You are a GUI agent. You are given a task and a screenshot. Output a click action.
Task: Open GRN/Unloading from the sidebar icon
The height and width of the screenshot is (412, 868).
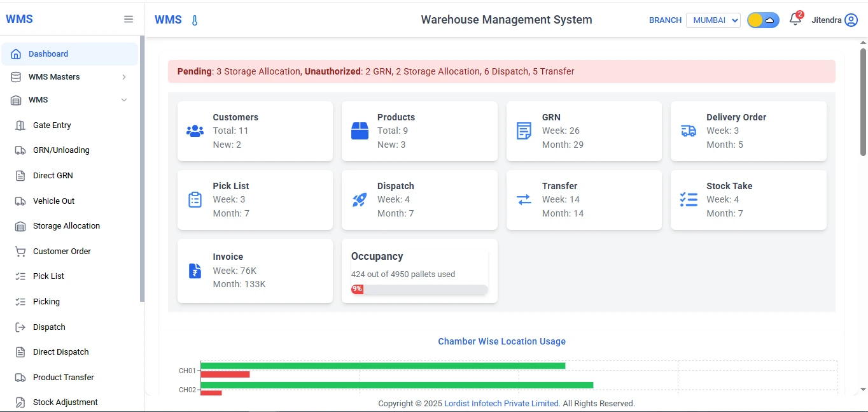21,150
